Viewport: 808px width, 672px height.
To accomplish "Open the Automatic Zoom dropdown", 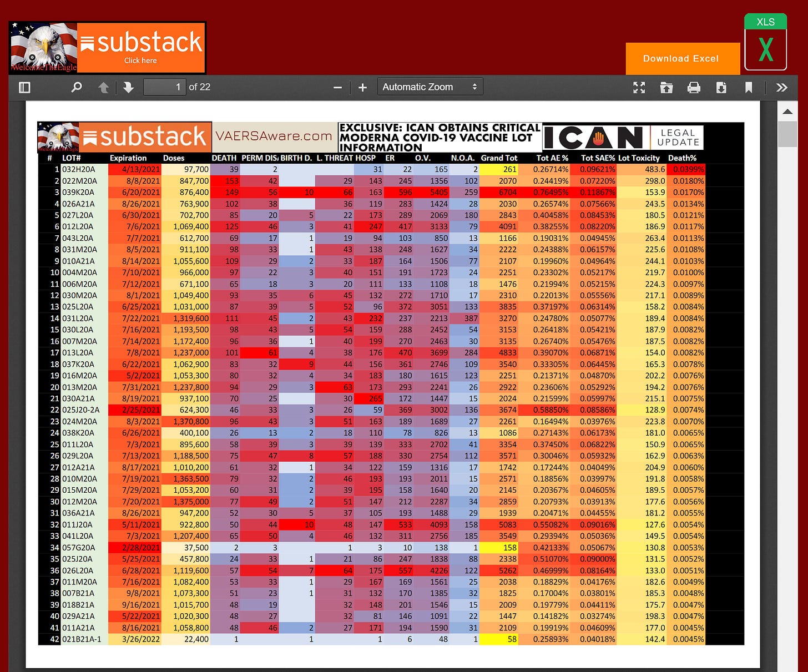I will [x=430, y=87].
